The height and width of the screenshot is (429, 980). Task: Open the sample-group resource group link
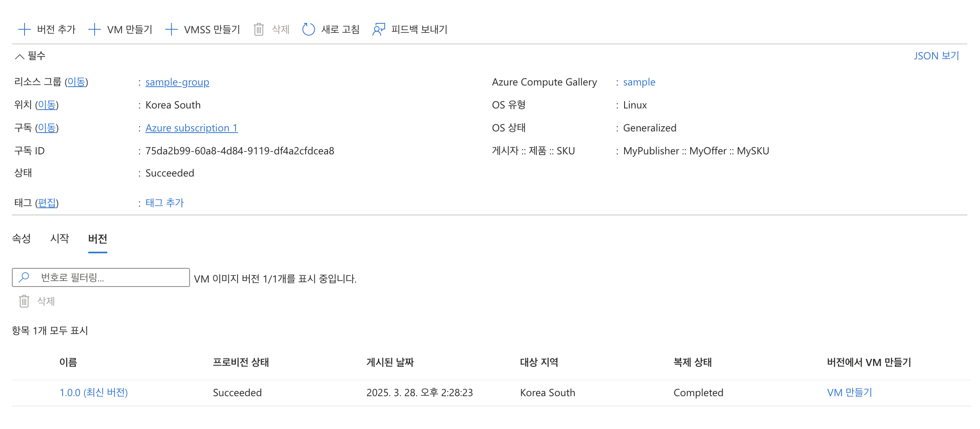pos(177,82)
